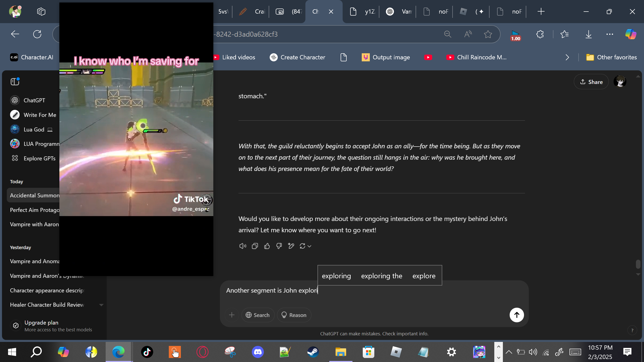Click the Read aloud icon in address bar

[x=468, y=34]
